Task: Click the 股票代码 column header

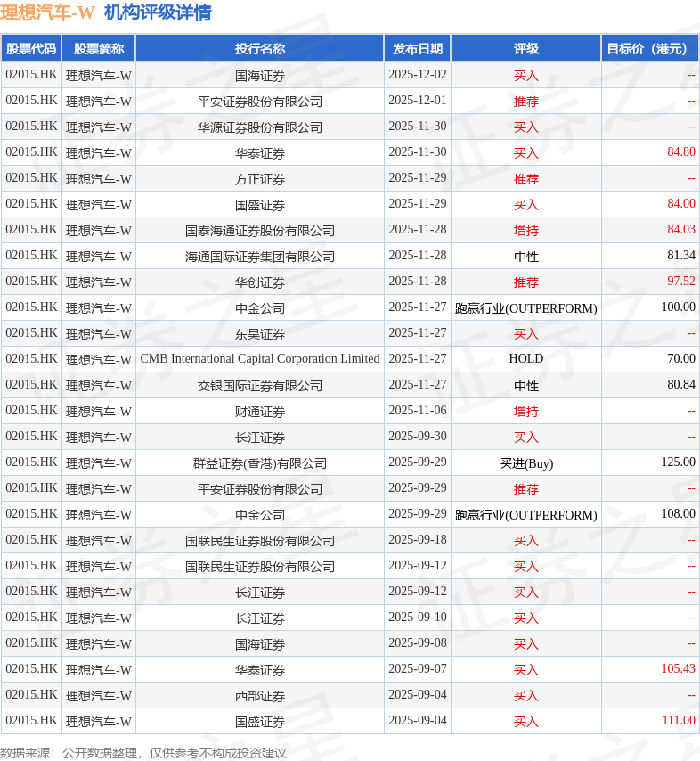Action: 31,48
